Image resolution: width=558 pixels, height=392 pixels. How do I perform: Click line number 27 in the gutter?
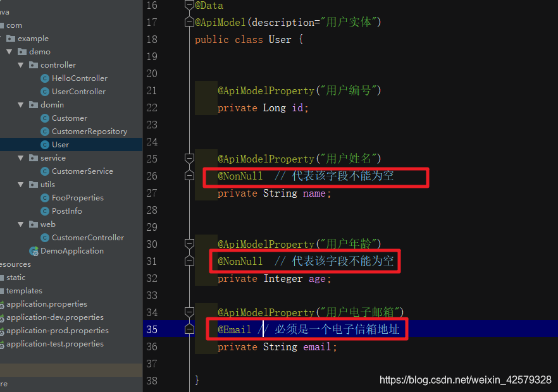point(152,193)
